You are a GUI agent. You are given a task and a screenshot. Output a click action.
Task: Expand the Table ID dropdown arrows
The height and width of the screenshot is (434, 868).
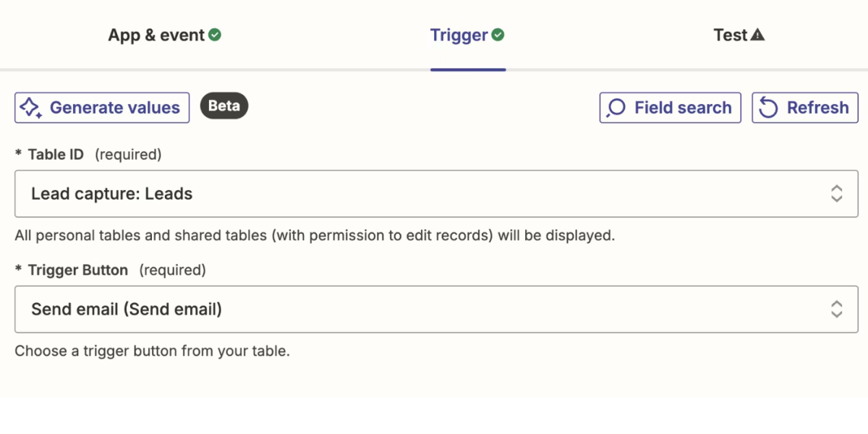(836, 193)
